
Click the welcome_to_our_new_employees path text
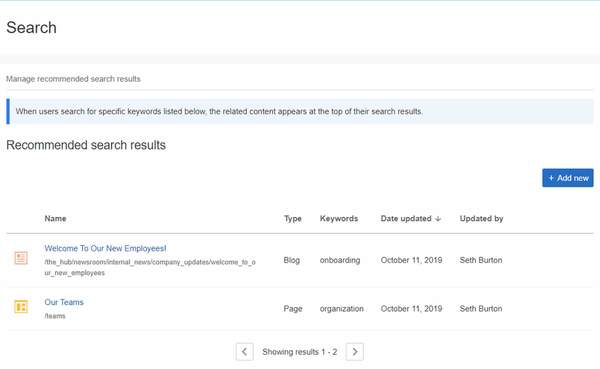[x=150, y=268]
